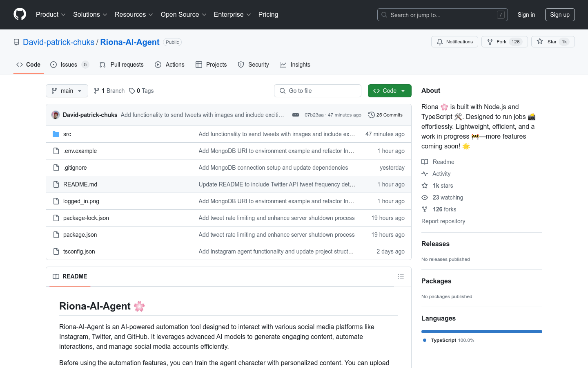Click the blue TypeScript language bar
The image size is (588, 368).
click(x=482, y=332)
